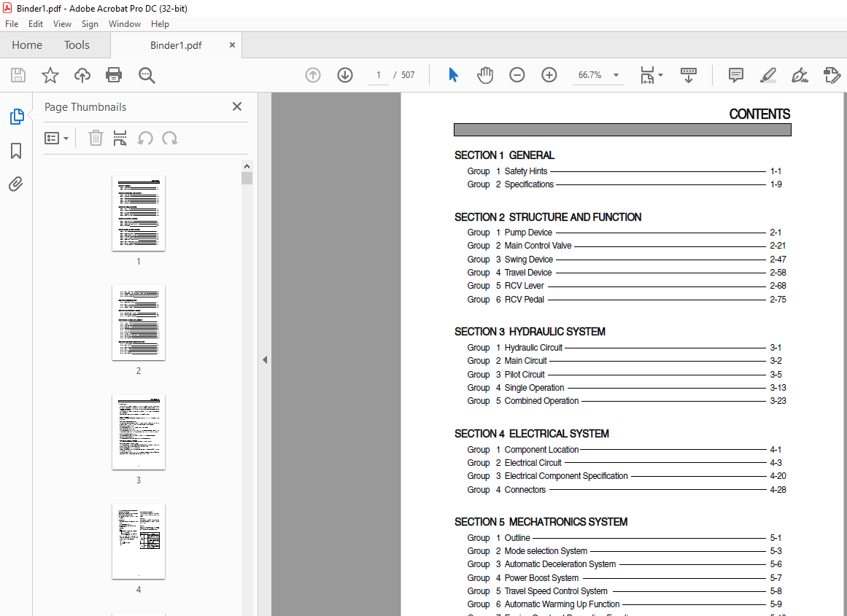This screenshot has width=847, height=616.
Task: Close the Page Thumbnails panel
Action: [236, 107]
